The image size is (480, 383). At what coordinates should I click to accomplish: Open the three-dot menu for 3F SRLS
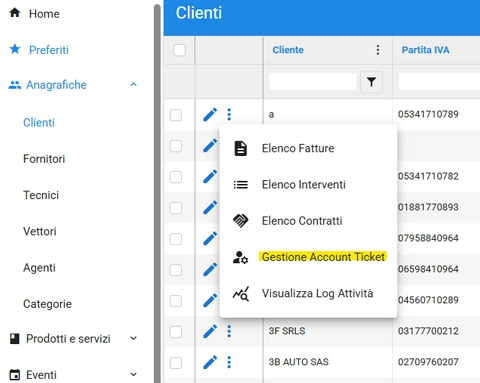[x=229, y=331]
